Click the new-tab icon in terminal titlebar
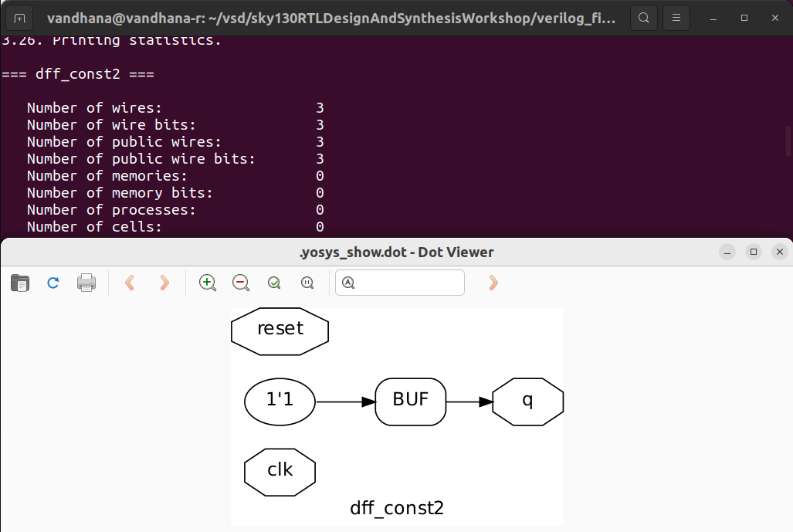The height and width of the screenshot is (532, 793). coord(19,18)
